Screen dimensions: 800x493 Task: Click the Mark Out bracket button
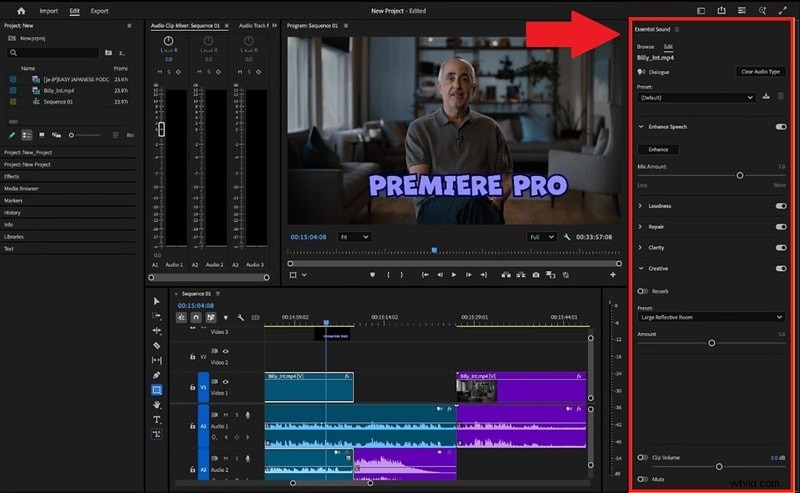(402, 275)
